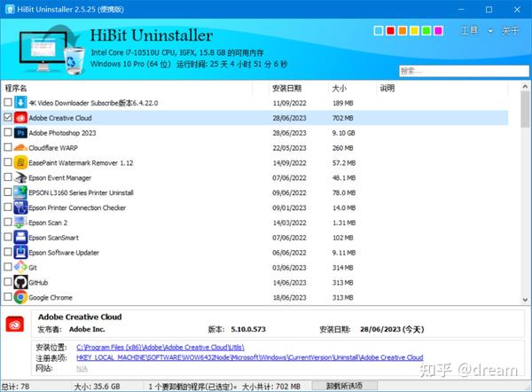Expand the tools dropdown arrow
The image size is (532, 392).
(490, 31)
